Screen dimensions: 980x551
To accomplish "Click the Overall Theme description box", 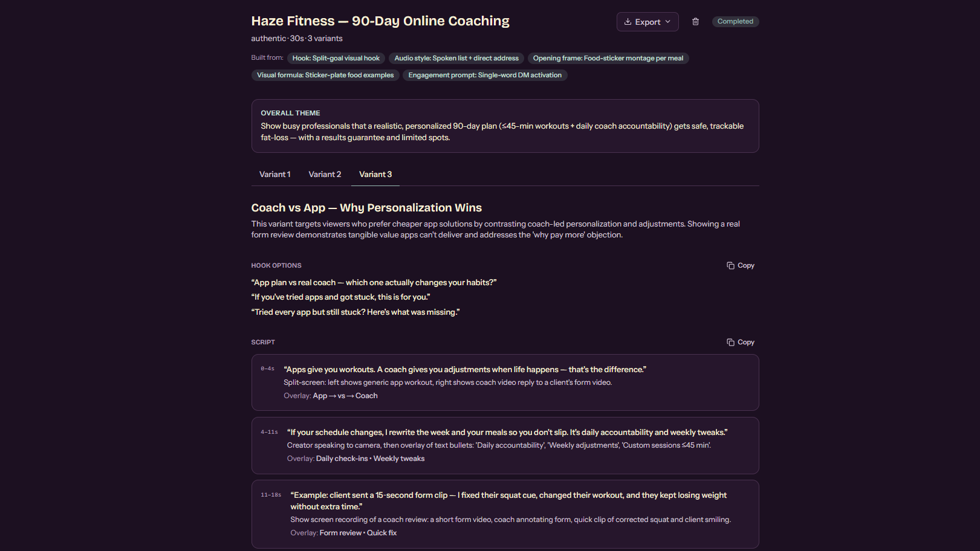I will click(x=505, y=126).
